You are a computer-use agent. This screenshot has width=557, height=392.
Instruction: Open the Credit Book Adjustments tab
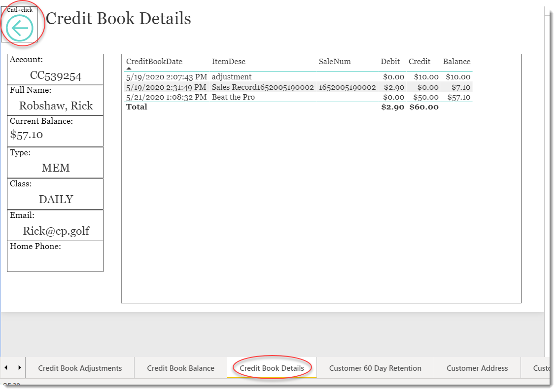pyautogui.click(x=80, y=368)
